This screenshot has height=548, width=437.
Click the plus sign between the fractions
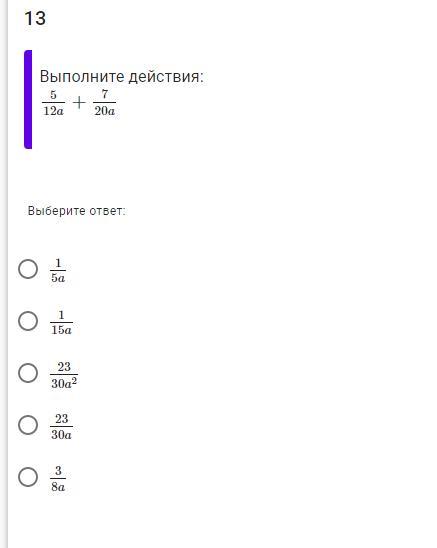click(79, 103)
